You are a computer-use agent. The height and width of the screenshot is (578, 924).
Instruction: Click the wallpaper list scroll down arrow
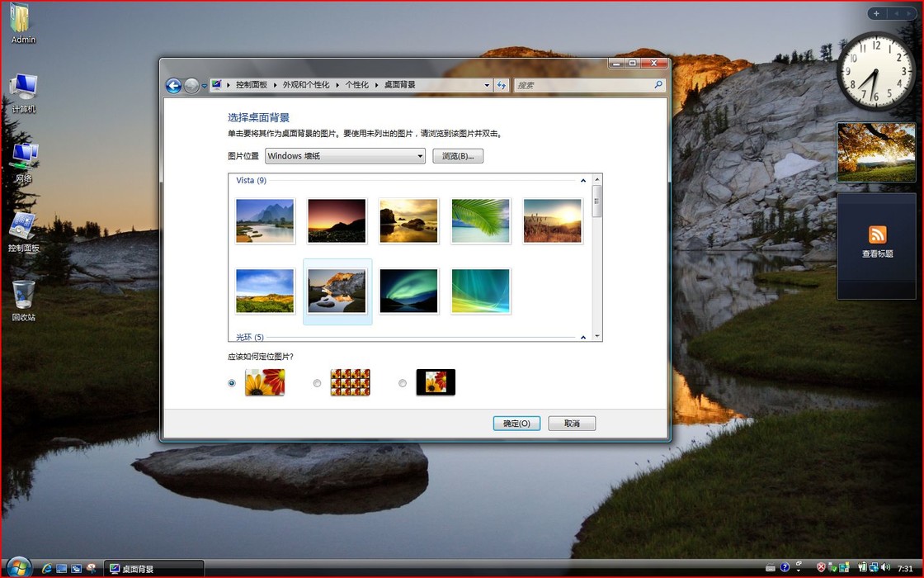597,336
